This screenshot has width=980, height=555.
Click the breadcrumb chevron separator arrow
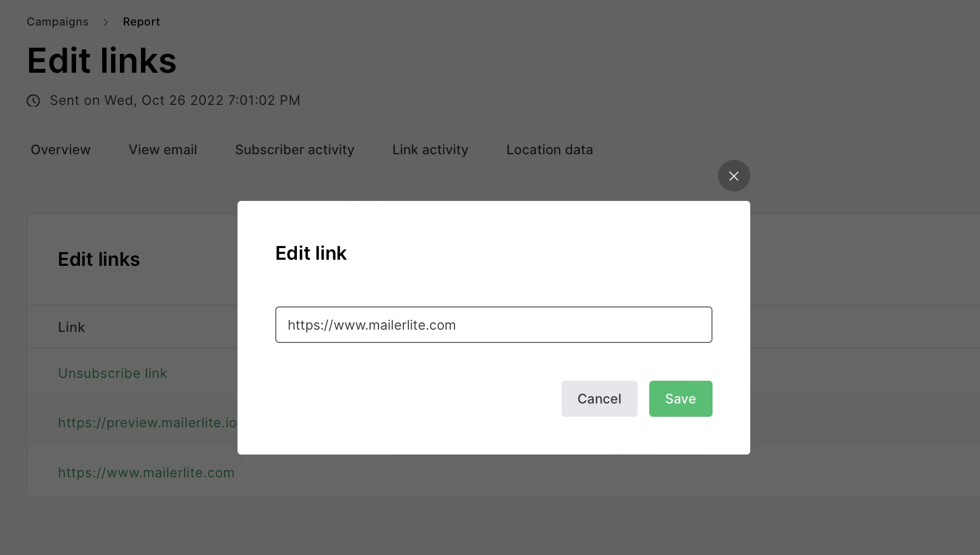(105, 22)
